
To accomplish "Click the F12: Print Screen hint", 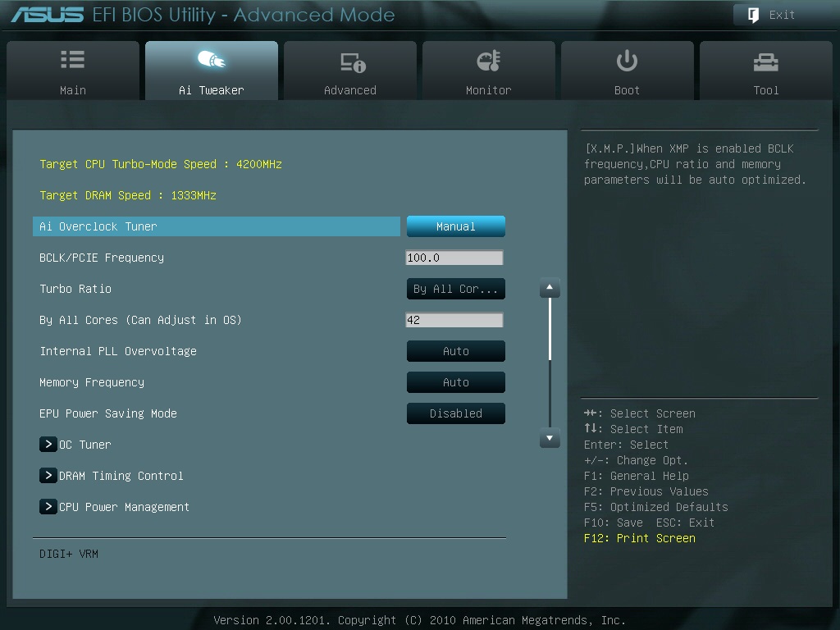I will coord(640,538).
